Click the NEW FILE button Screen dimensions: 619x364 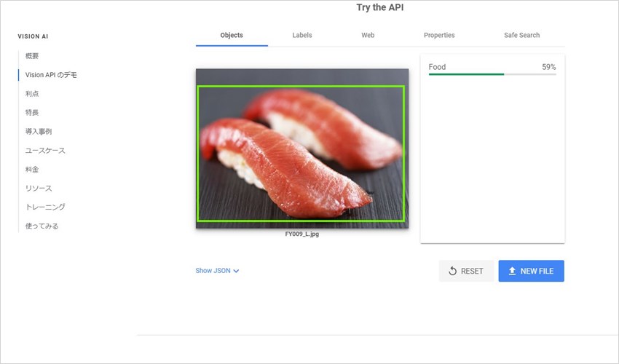pyautogui.click(x=532, y=271)
